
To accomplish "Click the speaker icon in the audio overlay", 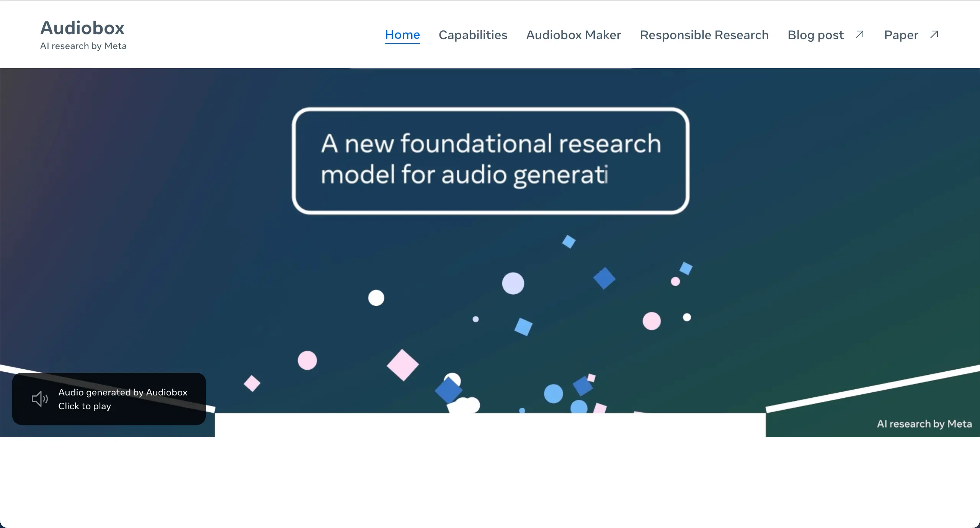I will click(x=40, y=398).
